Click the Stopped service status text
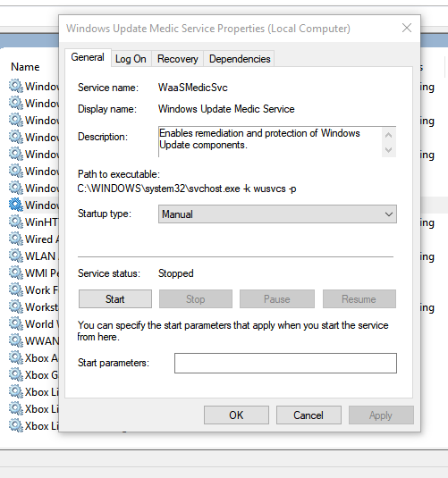This screenshot has width=448, height=478. pos(176,273)
